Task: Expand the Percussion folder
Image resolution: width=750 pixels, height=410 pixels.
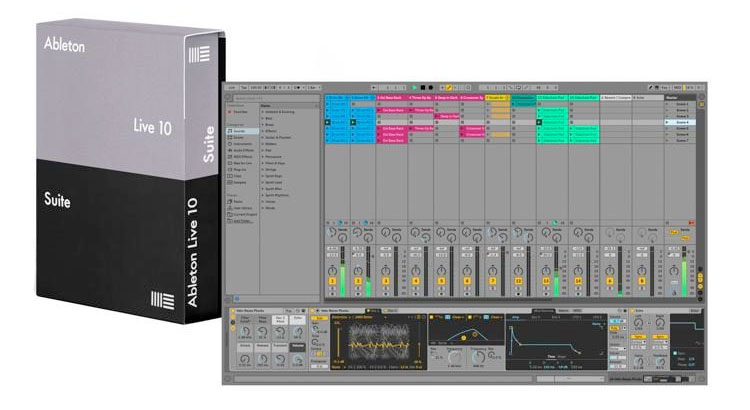Action: [263, 156]
